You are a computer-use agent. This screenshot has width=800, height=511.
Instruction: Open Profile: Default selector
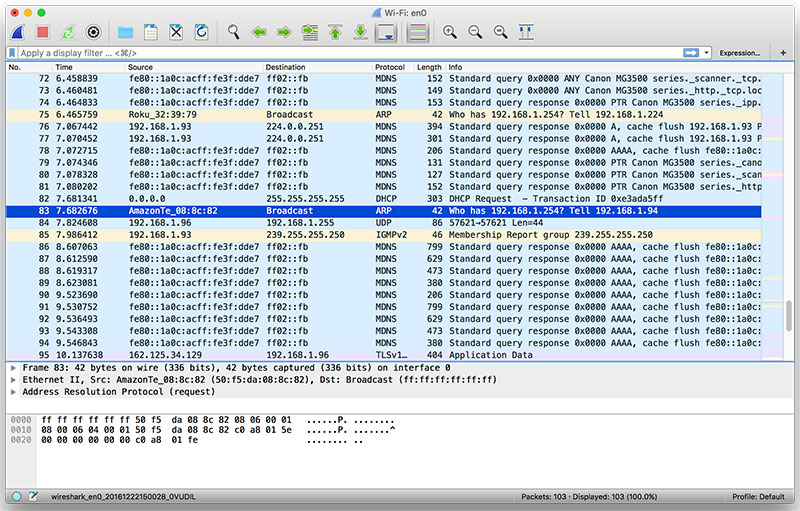click(x=758, y=497)
